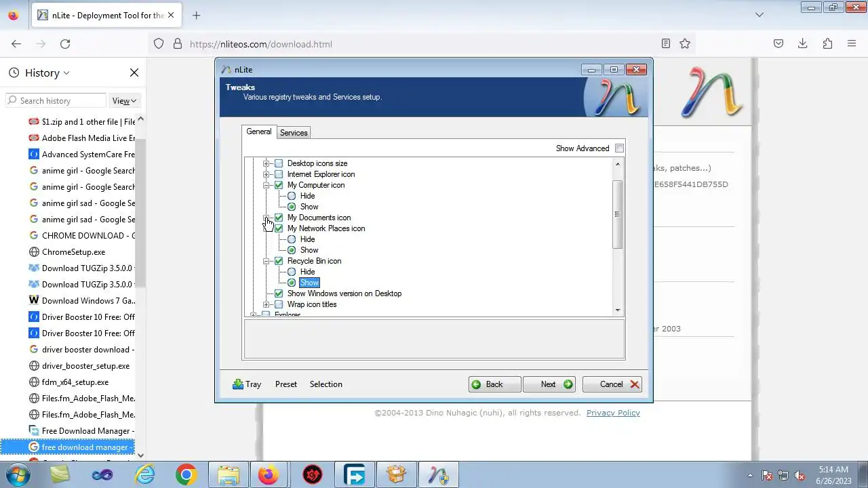Check the Desktop icons size checkbox

pos(279,163)
